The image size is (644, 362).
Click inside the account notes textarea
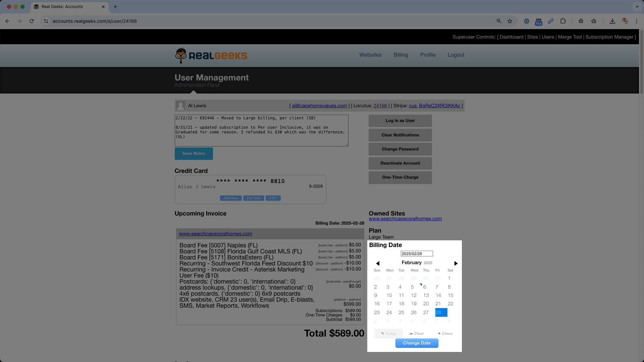(261, 130)
